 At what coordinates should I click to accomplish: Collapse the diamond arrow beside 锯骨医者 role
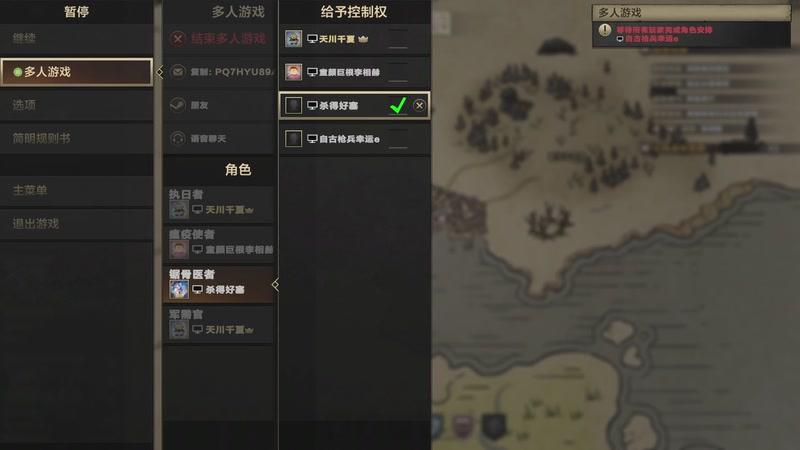(276, 284)
